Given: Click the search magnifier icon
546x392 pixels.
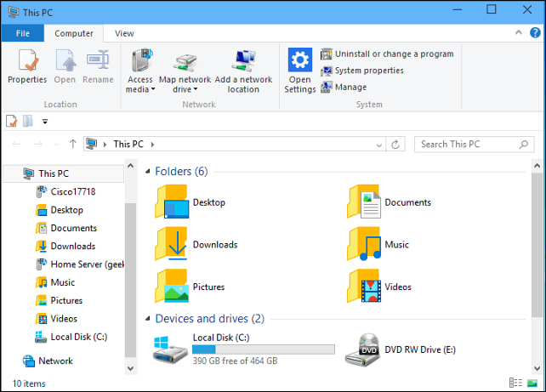Looking at the screenshot, I should [x=523, y=144].
